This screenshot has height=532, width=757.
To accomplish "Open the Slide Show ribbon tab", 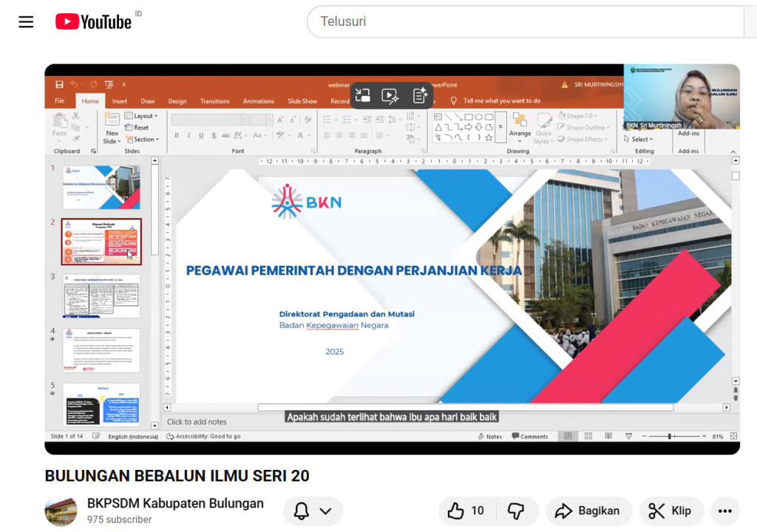I will (x=302, y=101).
